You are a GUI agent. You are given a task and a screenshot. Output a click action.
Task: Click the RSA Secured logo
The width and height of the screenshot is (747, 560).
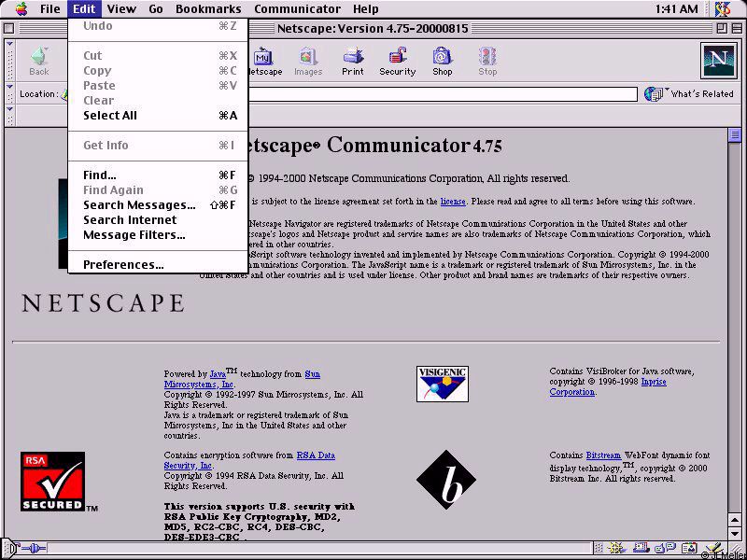tap(52, 482)
